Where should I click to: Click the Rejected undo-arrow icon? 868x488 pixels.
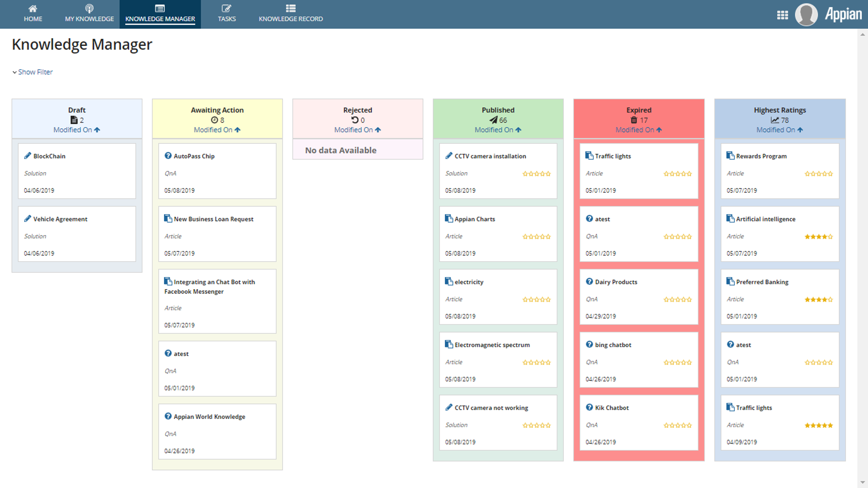[355, 120]
